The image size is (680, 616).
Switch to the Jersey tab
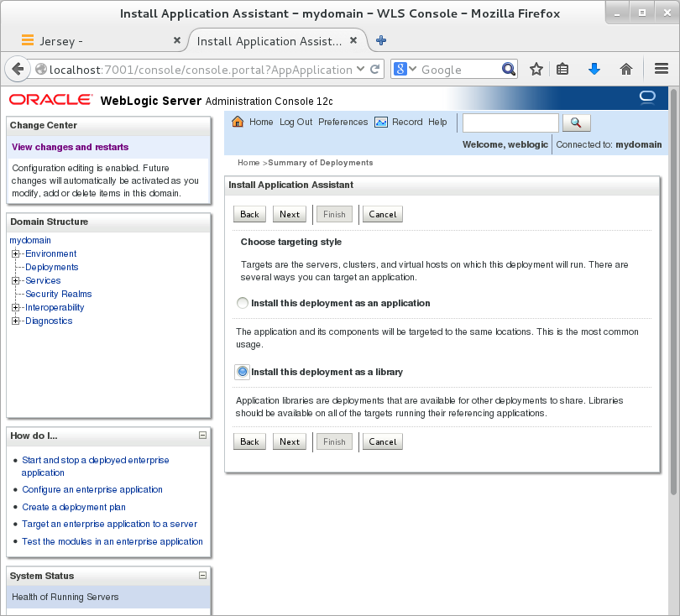96,41
